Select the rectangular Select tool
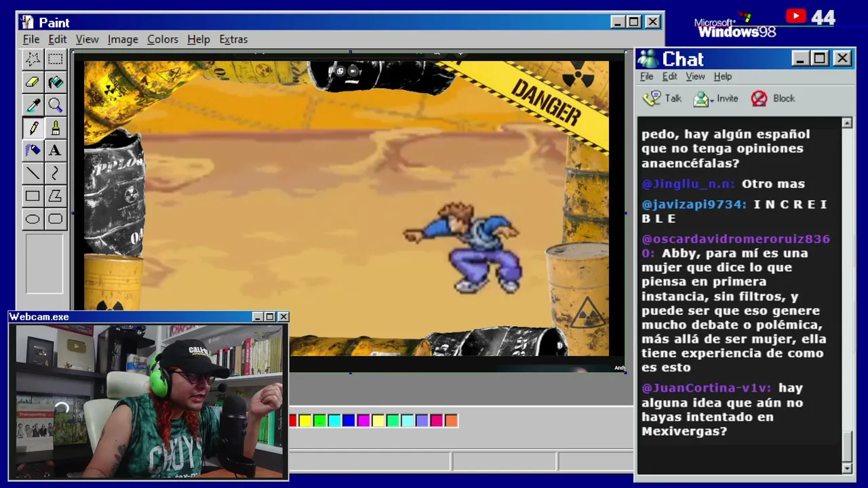The image size is (868, 488). [56, 59]
